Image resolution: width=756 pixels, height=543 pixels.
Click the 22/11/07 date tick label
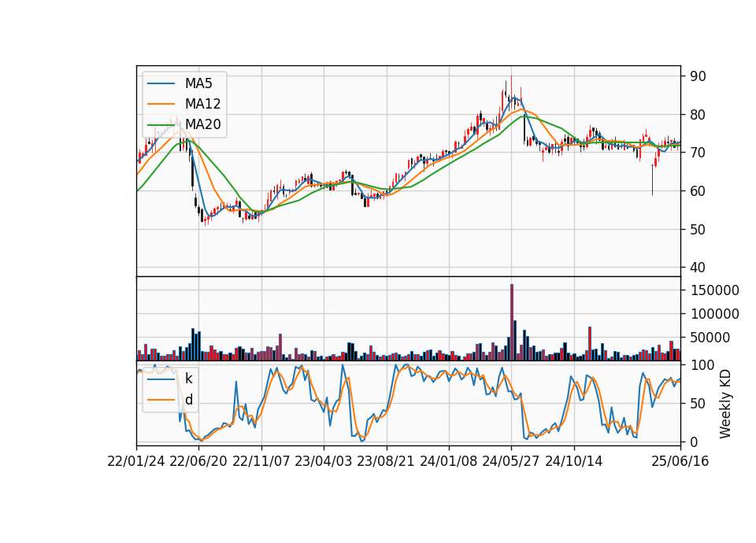pyautogui.click(x=261, y=462)
